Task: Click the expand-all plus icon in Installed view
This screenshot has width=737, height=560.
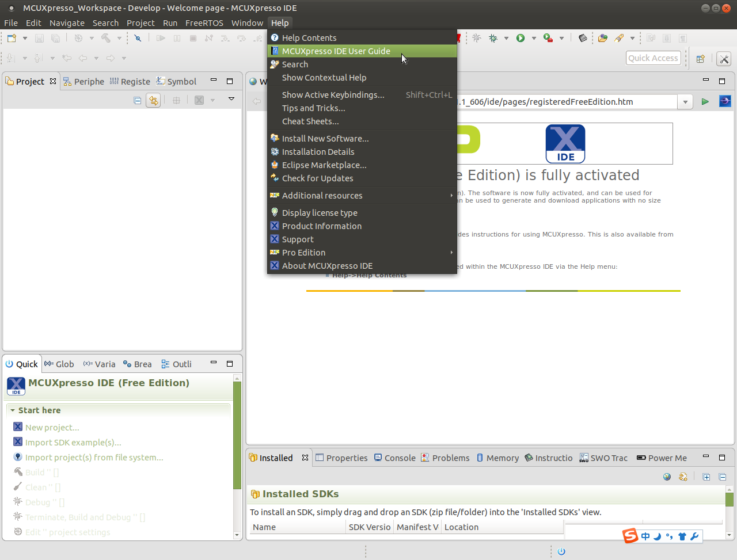Action: point(706,477)
